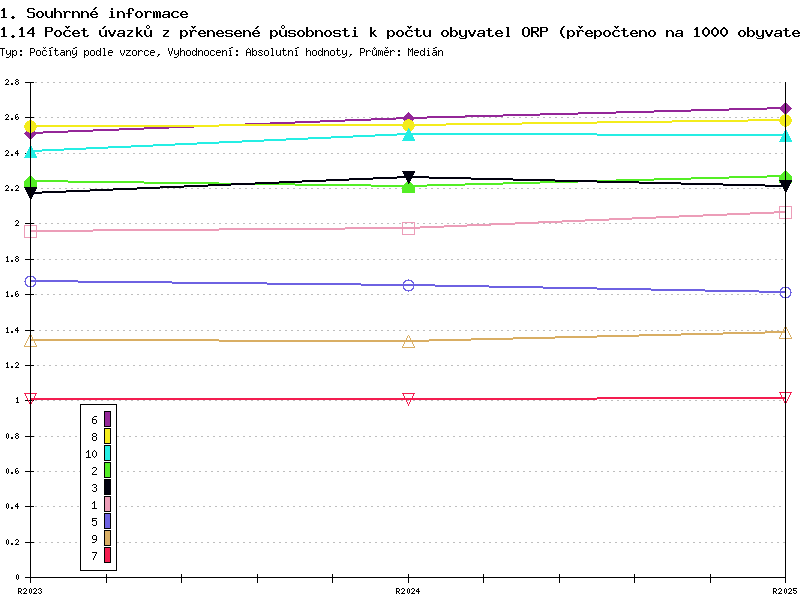Click the black legend swatch for series 3
The image size is (800, 600).
coord(107,487)
